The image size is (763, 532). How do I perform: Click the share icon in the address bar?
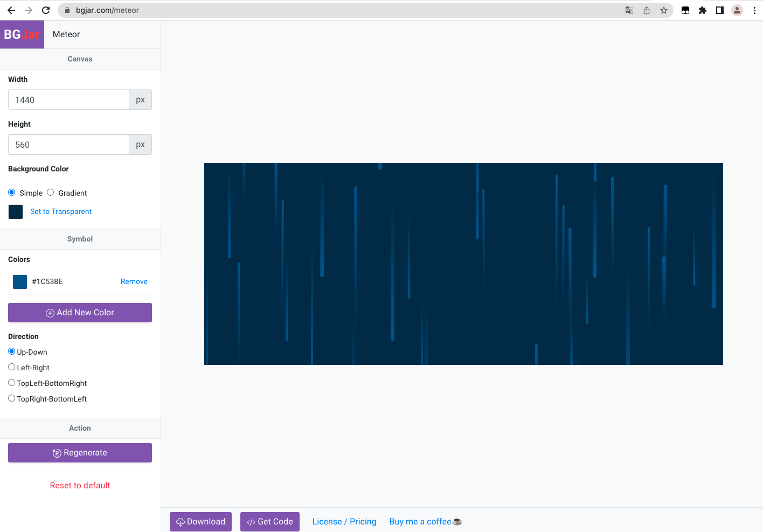[x=647, y=10]
